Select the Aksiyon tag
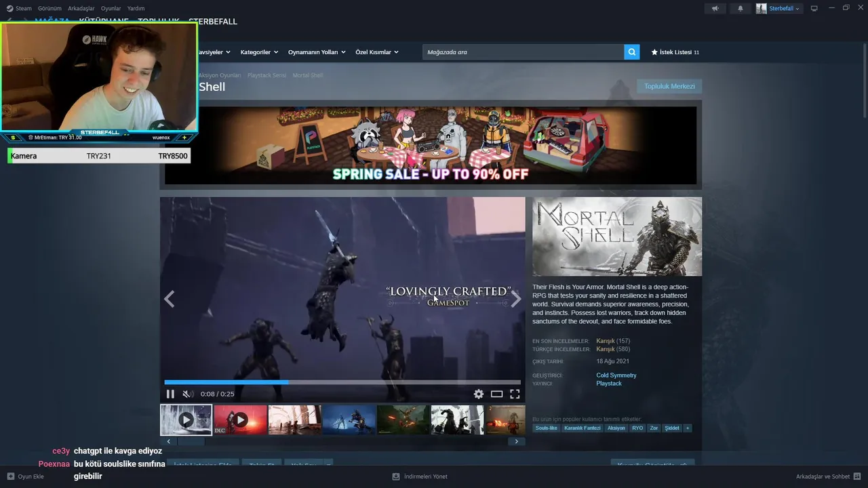868x488 pixels. (x=616, y=428)
